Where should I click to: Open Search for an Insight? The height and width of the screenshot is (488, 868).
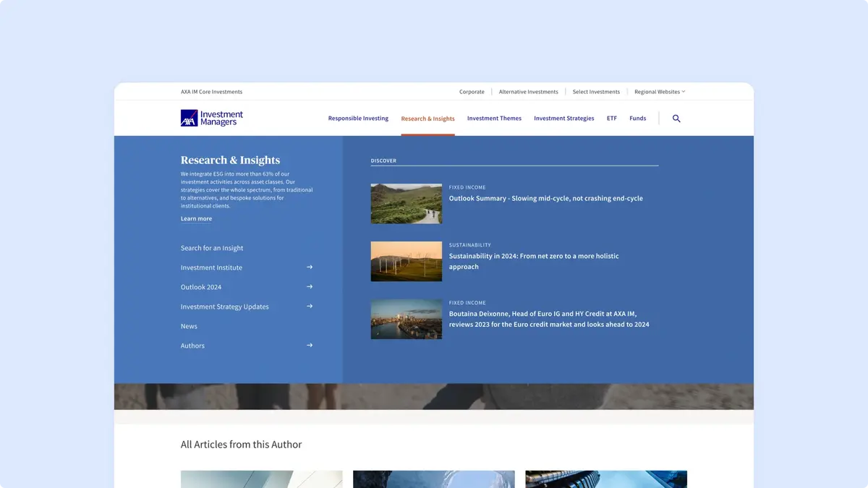point(212,248)
